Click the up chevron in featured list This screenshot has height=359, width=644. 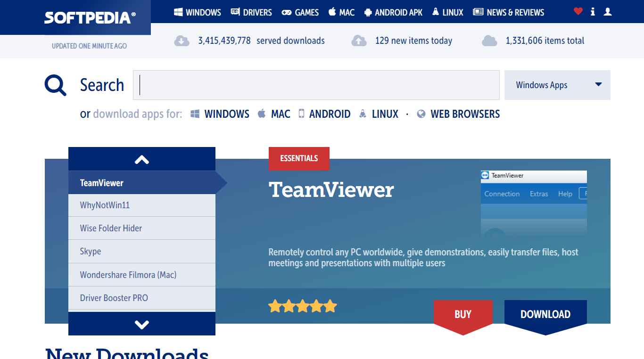pos(142,159)
